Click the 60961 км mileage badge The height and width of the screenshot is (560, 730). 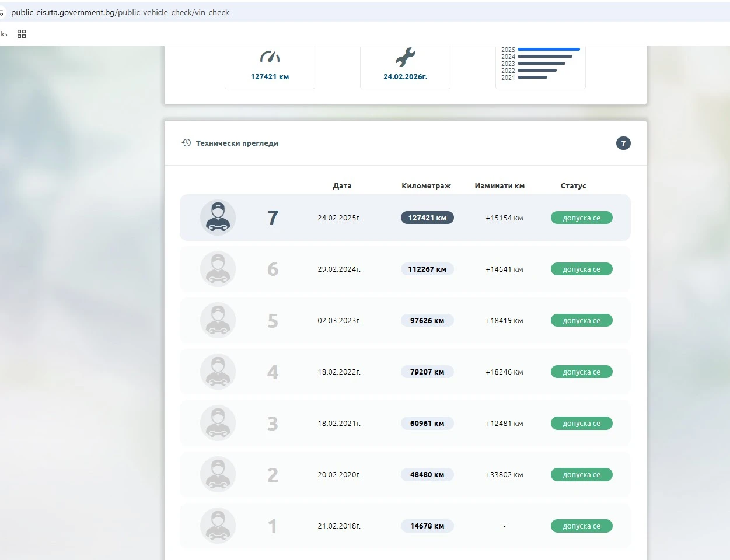[427, 423]
